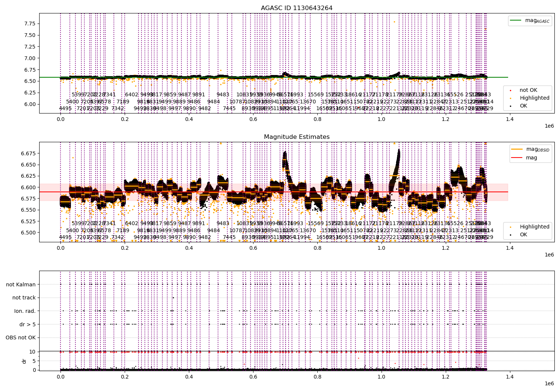Click the 1.0 x-tick under the bottom plot
This screenshot has width=560, height=392.
pos(381,377)
